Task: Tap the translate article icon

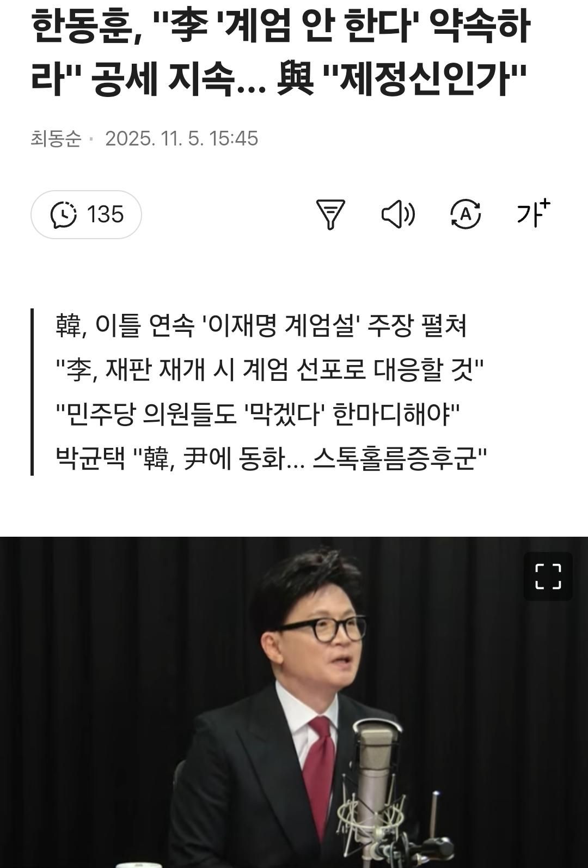Action: tap(465, 214)
